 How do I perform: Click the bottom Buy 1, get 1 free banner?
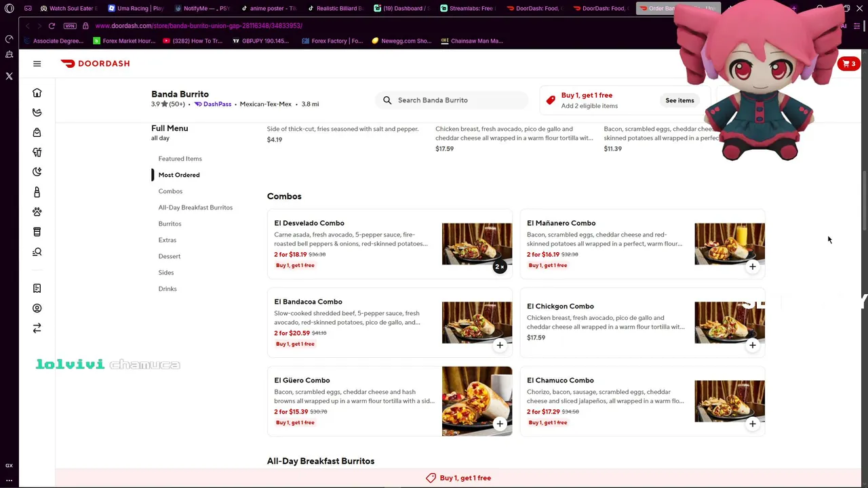click(x=458, y=478)
